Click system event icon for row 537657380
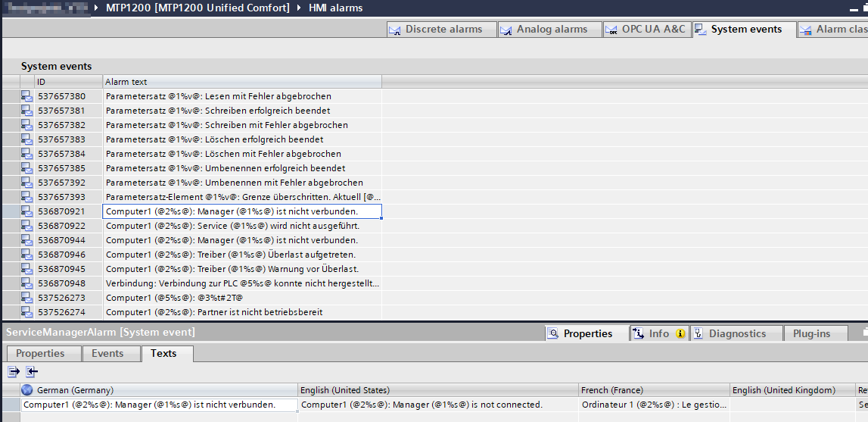Screen dimensions: 868x422 click(x=26, y=96)
